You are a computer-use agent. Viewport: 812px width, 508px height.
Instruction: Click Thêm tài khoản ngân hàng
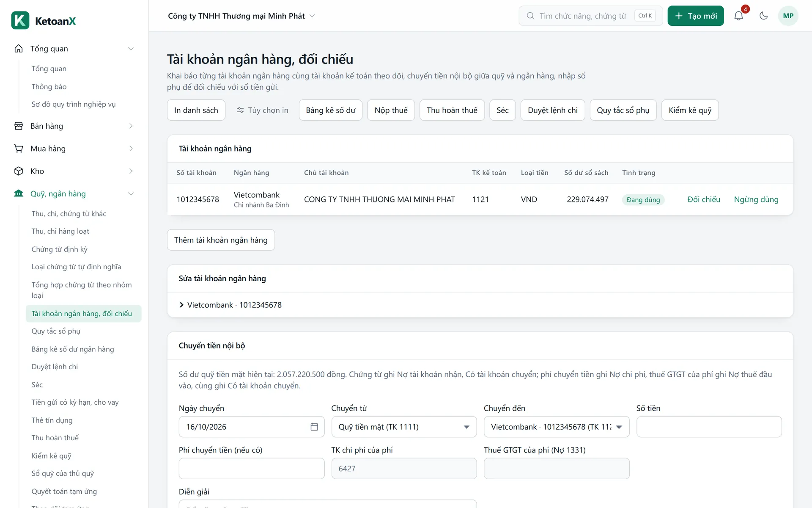pos(221,240)
